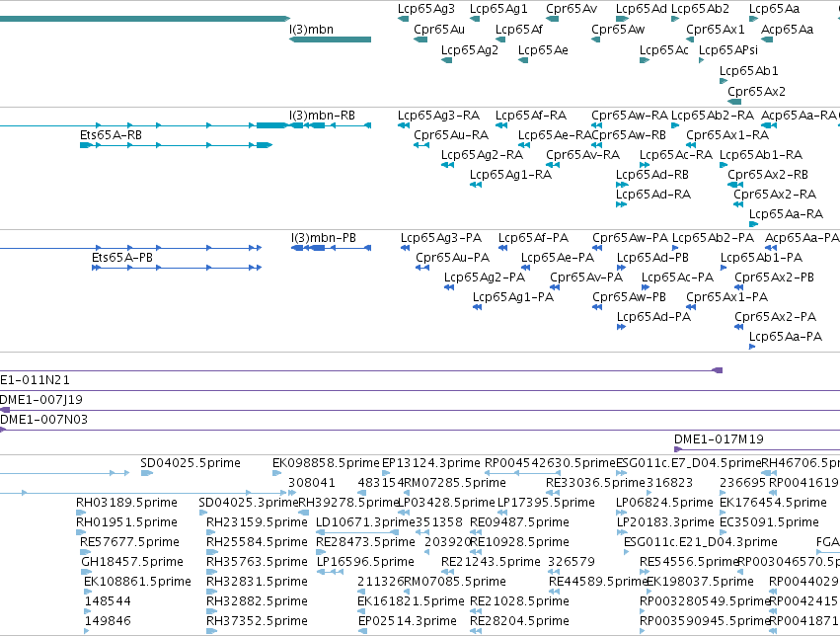Click transcript Lcp65Ac-RA

pos(676,155)
